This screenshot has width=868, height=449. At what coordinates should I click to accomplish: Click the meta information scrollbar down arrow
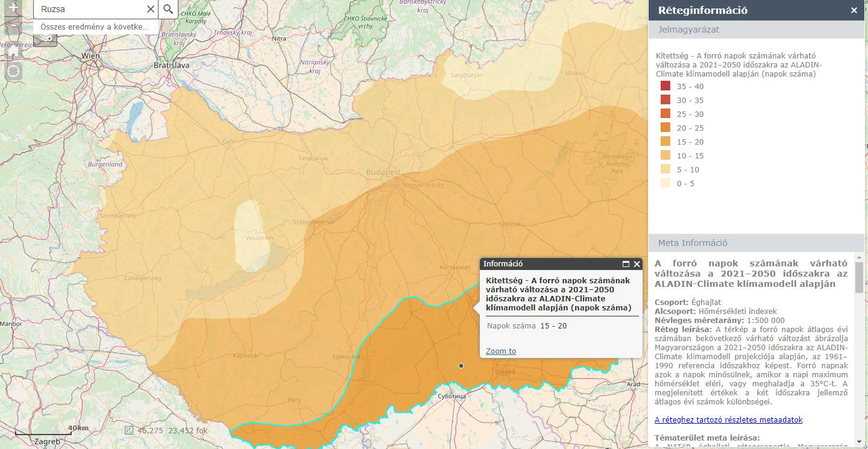pyautogui.click(x=859, y=444)
